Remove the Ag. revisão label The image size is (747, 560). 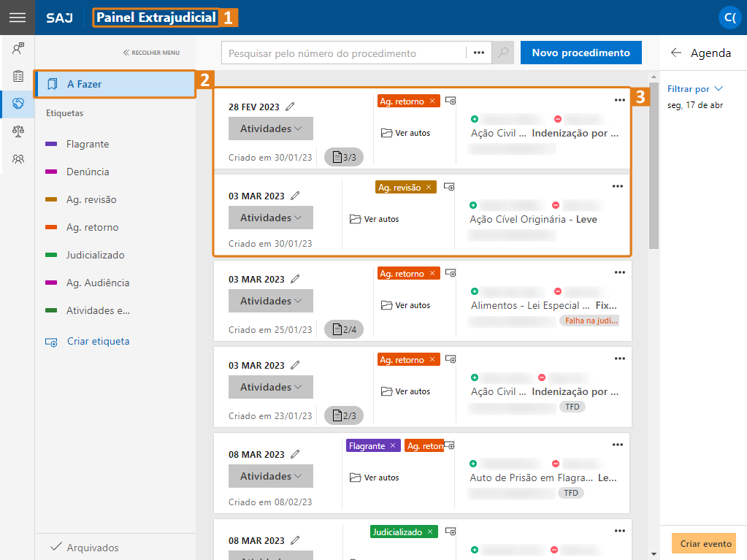(429, 187)
